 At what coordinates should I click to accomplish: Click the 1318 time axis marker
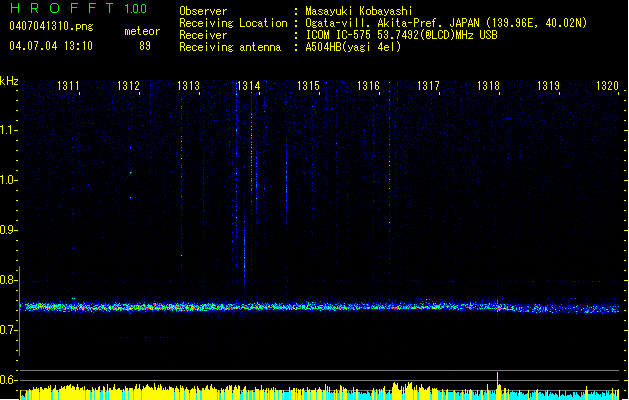tap(489, 86)
